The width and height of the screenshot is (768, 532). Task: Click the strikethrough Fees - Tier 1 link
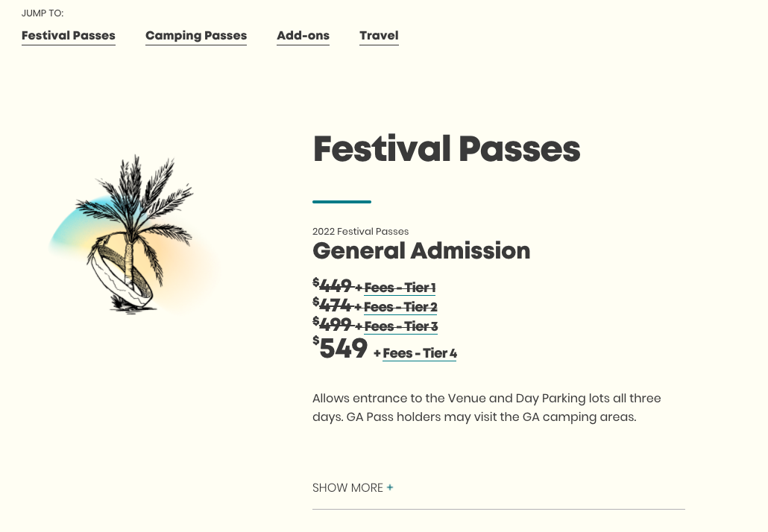click(400, 288)
